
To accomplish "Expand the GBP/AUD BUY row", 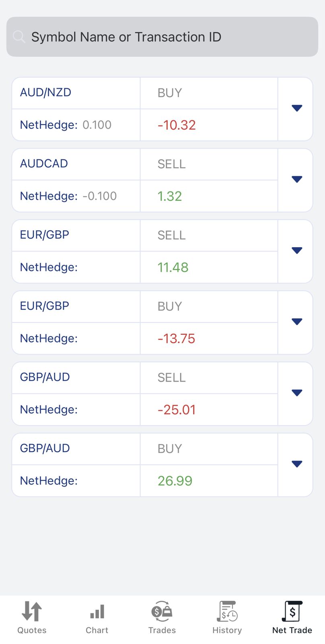I will click(297, 464).
